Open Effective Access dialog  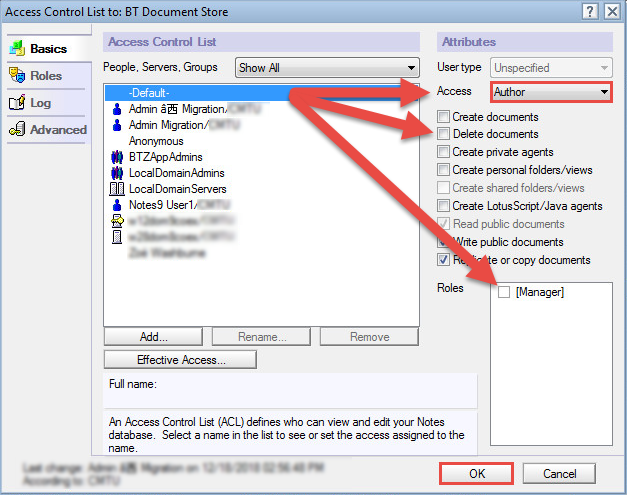coord(181,359)
